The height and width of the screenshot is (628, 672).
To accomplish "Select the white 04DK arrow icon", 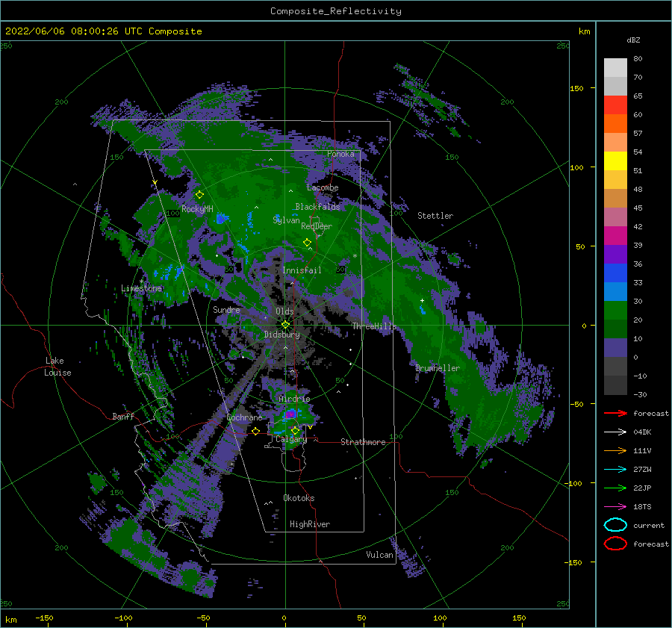I will click(x=615, y=432).
